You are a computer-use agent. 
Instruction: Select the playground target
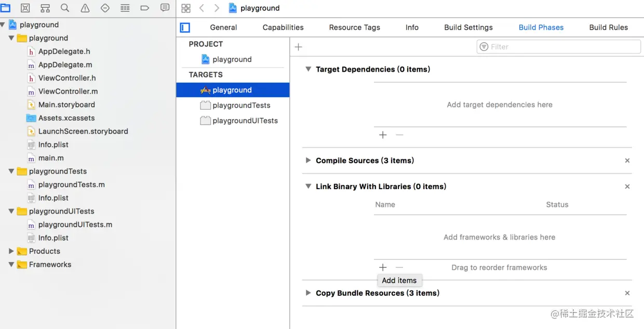click(x=233, y=90)
